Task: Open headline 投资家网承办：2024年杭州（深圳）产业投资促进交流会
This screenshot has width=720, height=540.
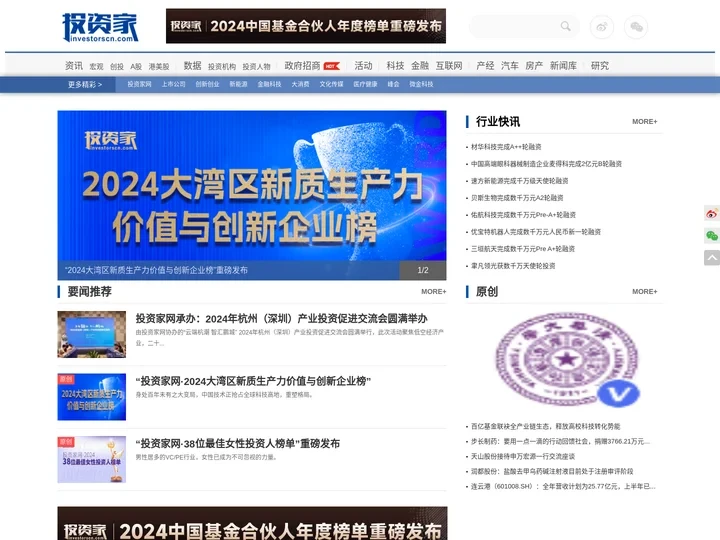Action: click(281, 319)
